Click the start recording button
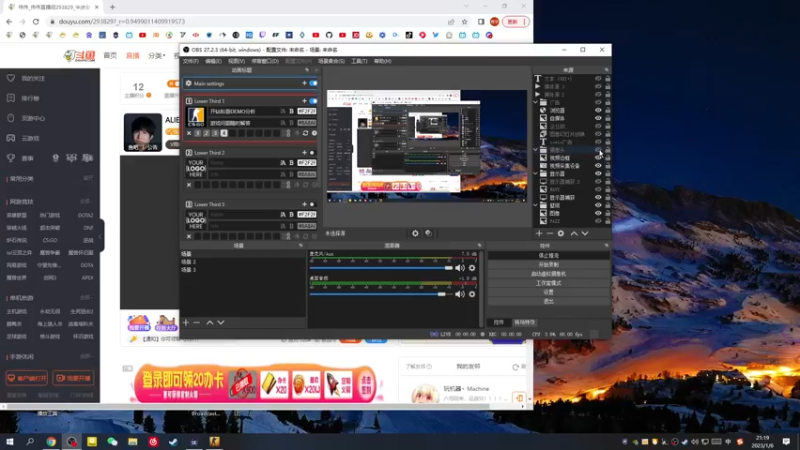This screenshot has height=450, width=800. click(x=548, y=264)
